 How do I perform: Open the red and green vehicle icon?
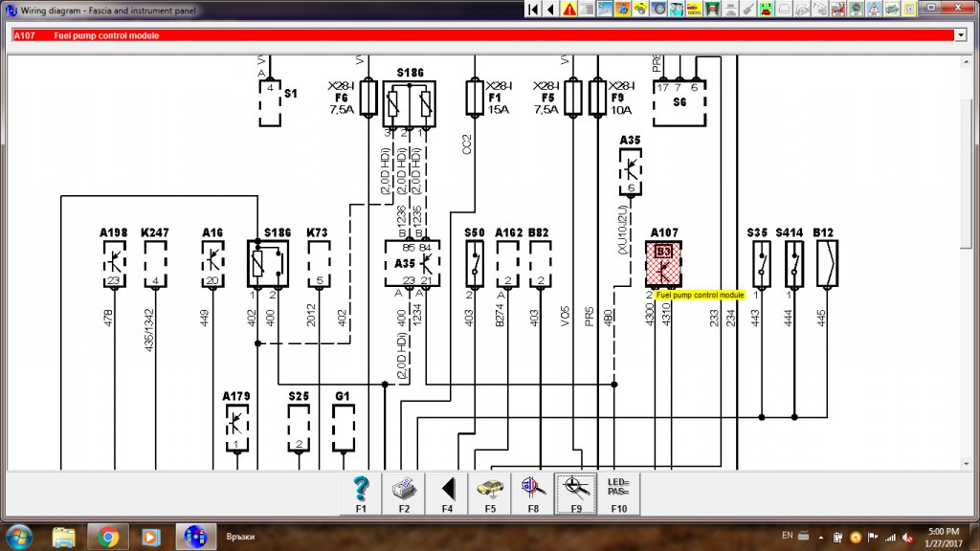pyautogui.click(x=766, y=9)
